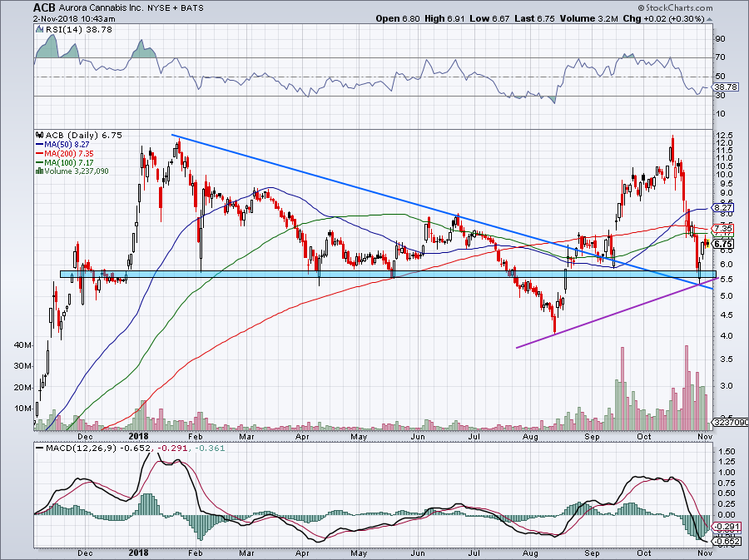Click the up-triangle change indicator after Chg

[709, 18]
